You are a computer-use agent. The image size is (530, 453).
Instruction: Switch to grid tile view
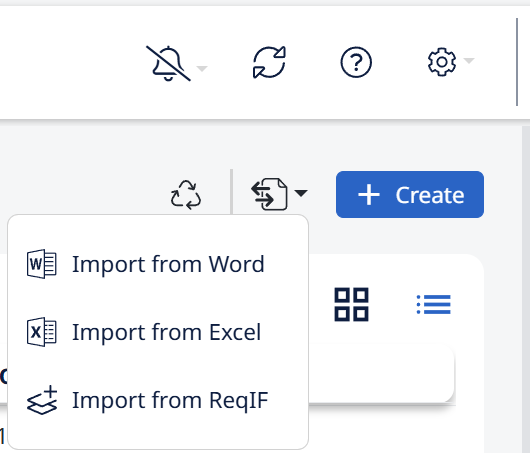(x=352, y=305)
